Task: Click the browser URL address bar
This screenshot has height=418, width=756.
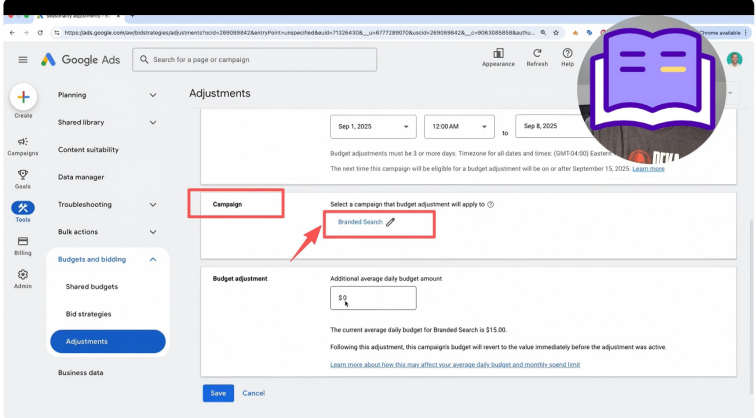Action: 299,33
